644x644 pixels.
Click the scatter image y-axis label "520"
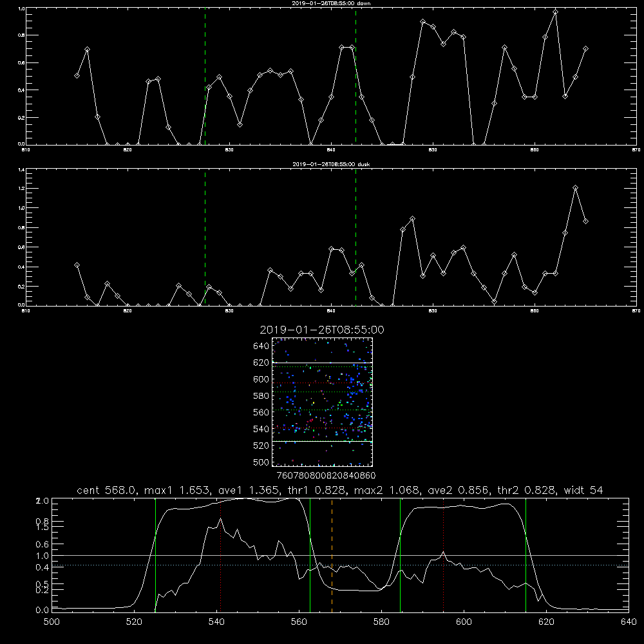[x=261, y=445]
